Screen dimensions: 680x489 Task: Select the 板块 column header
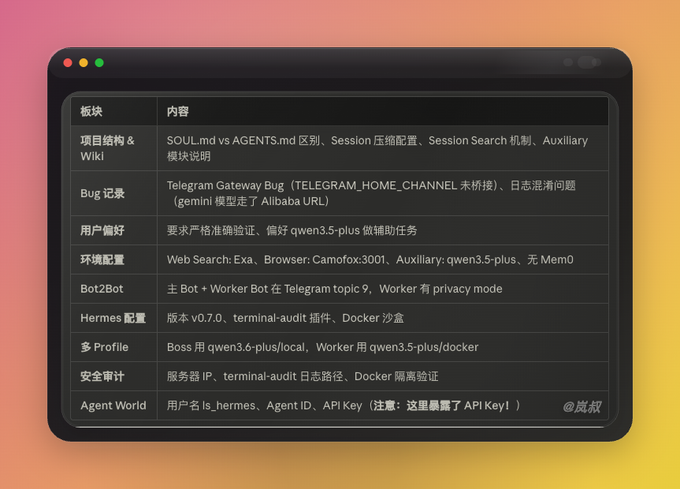click(91, 111)
